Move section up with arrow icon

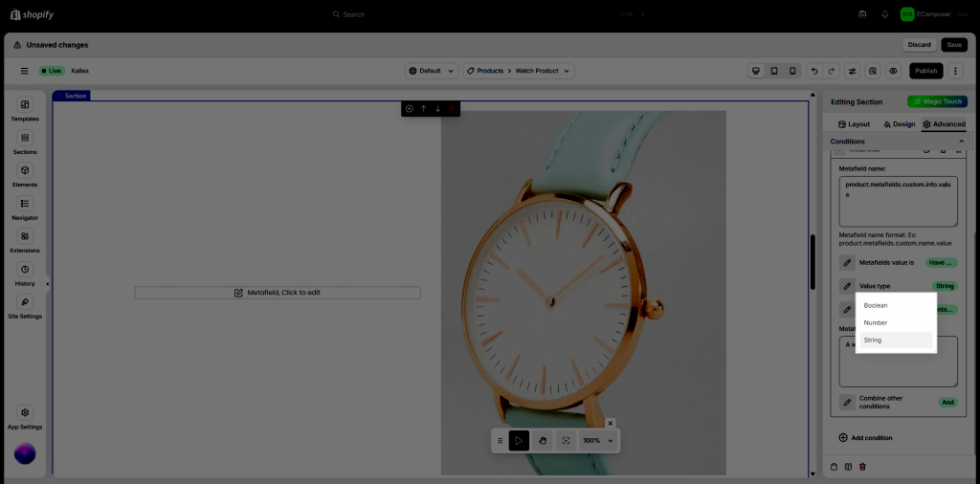pyautogui.click(x=423, y=109)
